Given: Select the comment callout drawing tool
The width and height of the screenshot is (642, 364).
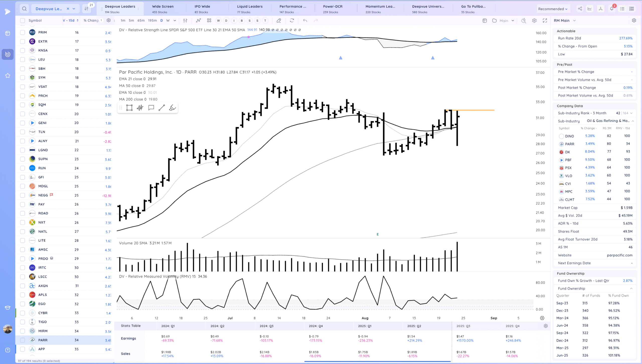Looking at the screenshot, I should [x=151, y=108].
